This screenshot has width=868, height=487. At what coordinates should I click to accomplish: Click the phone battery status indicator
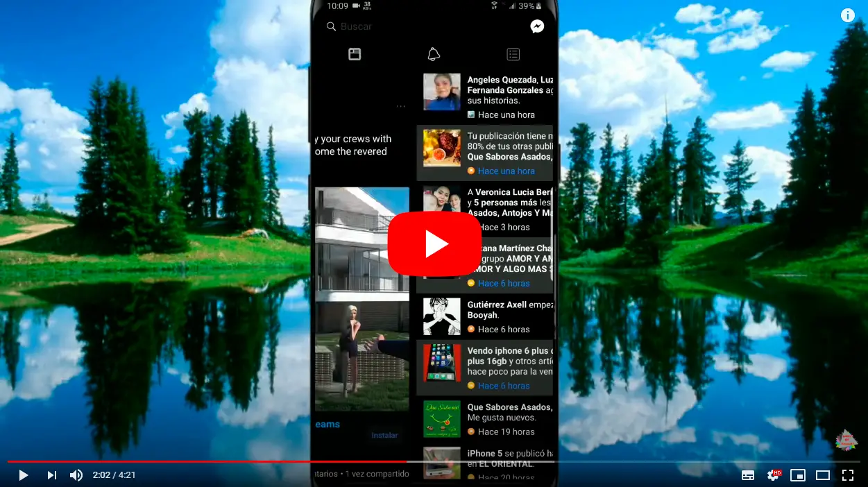click(531, 6)
